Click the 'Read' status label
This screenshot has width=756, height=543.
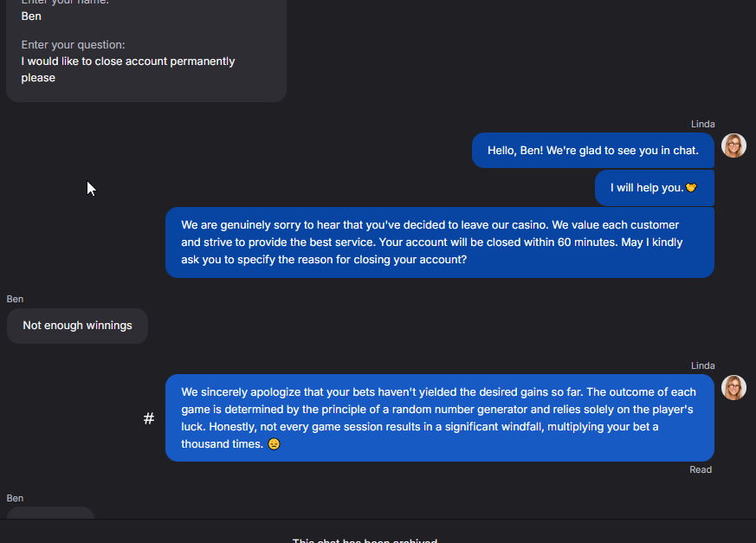701,469
